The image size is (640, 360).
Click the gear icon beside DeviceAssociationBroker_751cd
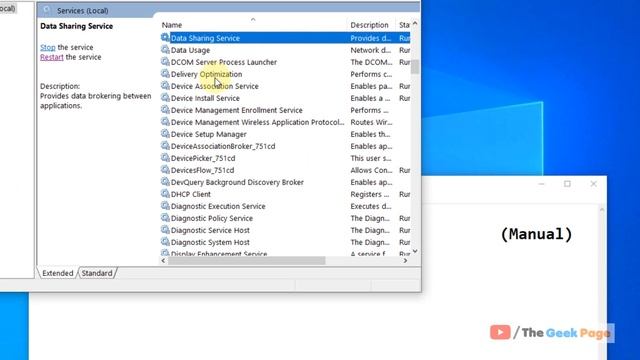tap(165, 146)
